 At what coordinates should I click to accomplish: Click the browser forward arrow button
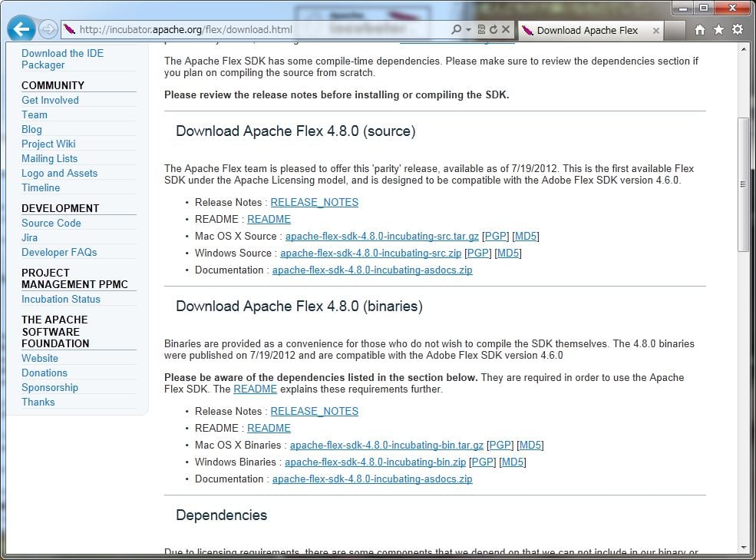click(48, 29)
